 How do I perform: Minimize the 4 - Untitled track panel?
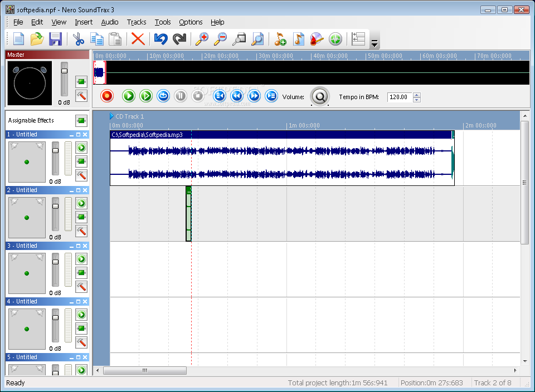click(x=71, y=302)
